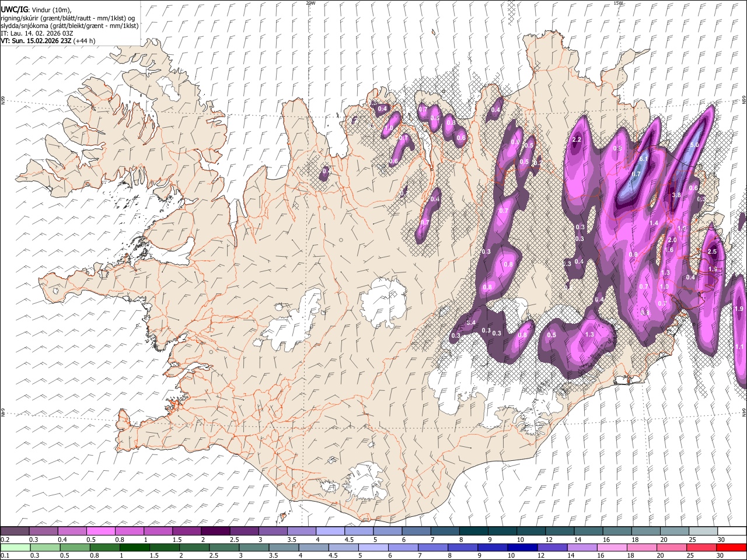This screenshot has width=747, height=560.
Task: Click the 1.4 precipitation value on the map
Action: (654, 223)
